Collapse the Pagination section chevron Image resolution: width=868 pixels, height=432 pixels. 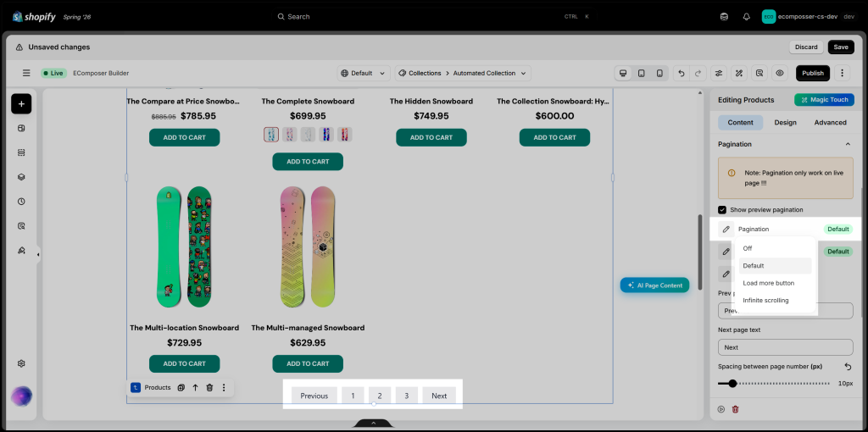point(848,144)
